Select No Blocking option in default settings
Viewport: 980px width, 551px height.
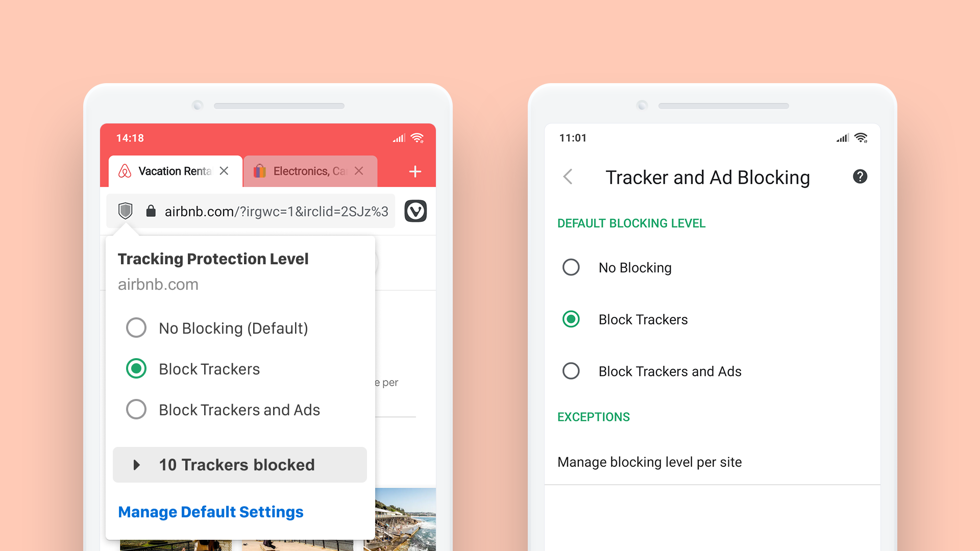[x=572, y=266]
